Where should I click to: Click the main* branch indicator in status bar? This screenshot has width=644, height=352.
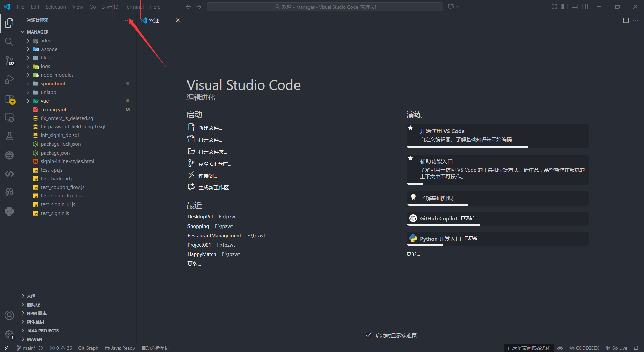pos(26,348)
